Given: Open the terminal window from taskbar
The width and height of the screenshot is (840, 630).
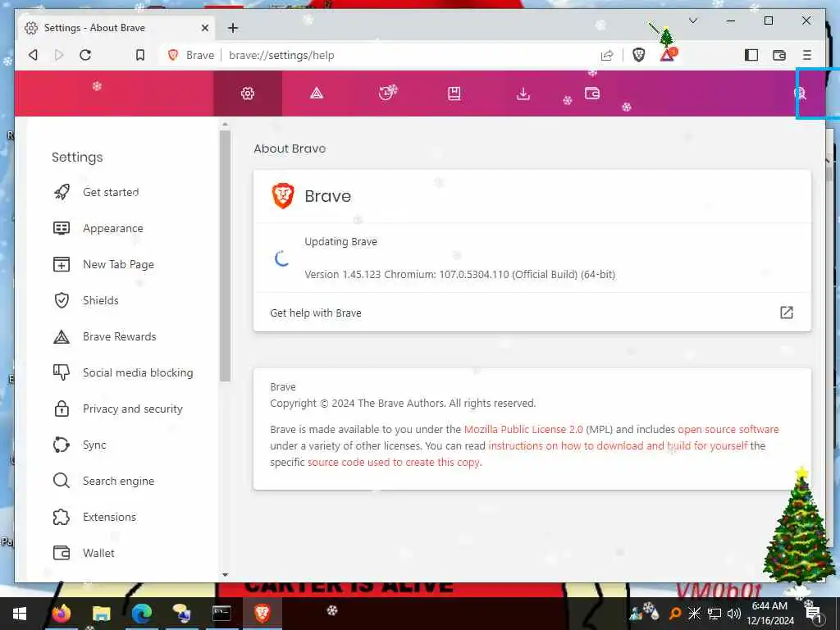Looking at the screenshot, I should pos(221,614).
